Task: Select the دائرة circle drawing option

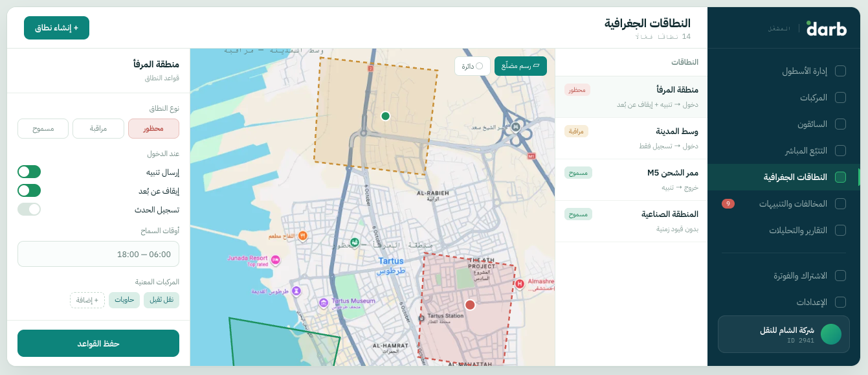Action: 473,66
